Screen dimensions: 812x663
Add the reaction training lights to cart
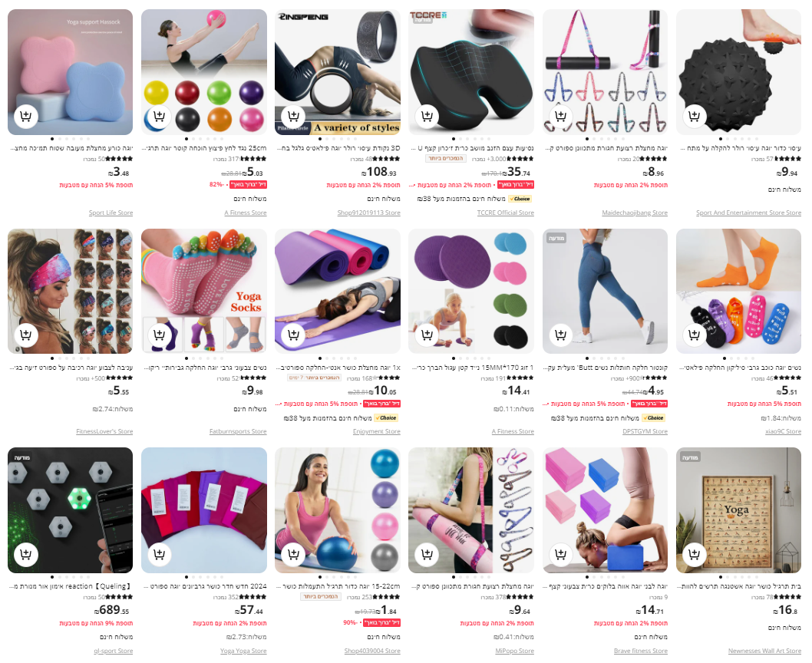point(25,554)
